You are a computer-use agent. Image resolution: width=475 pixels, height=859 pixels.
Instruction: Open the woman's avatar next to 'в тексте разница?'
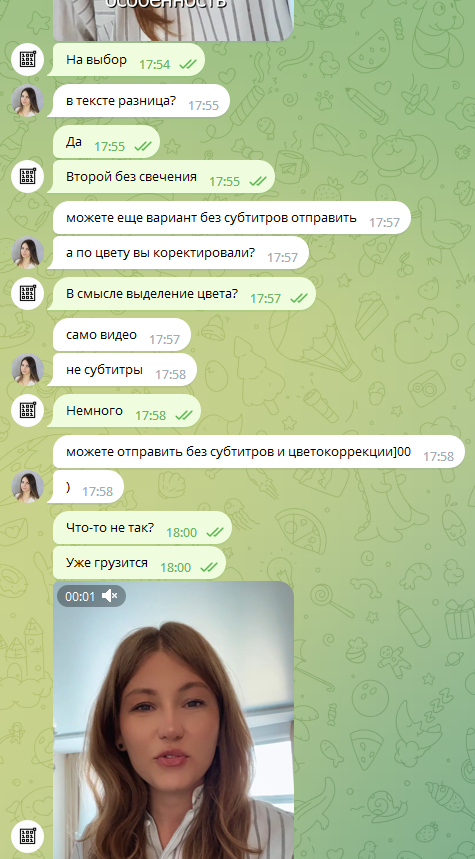28,100
